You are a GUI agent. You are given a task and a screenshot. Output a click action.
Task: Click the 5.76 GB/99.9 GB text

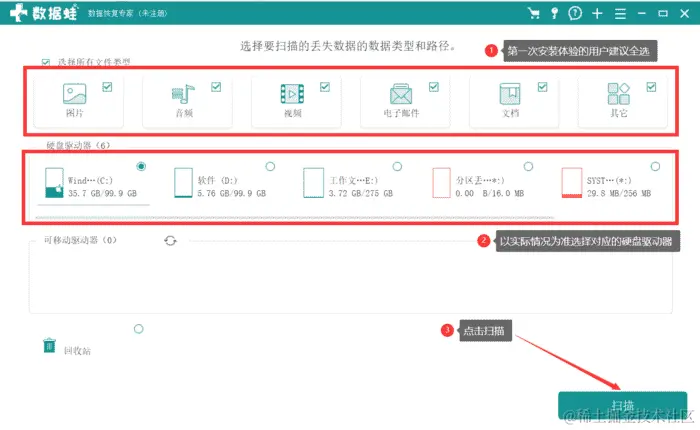(x=232, y=193)
